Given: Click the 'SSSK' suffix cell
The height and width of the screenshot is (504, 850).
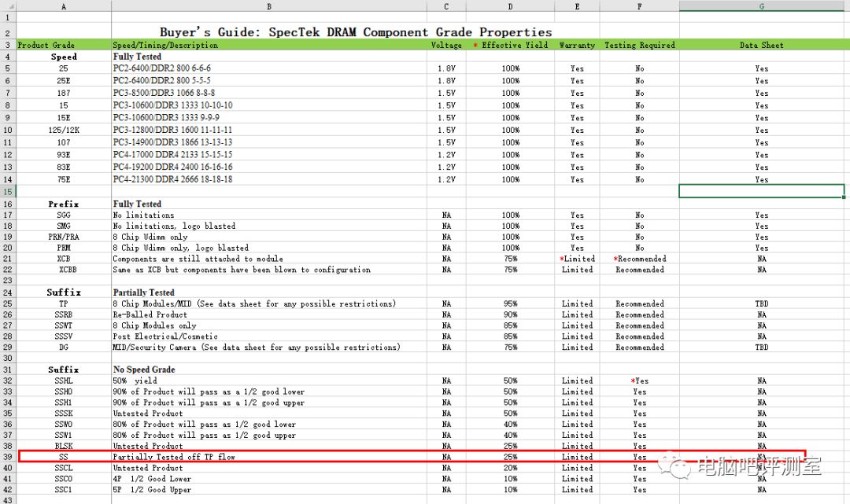Looking at the screenshot, I should pos(64,413).
